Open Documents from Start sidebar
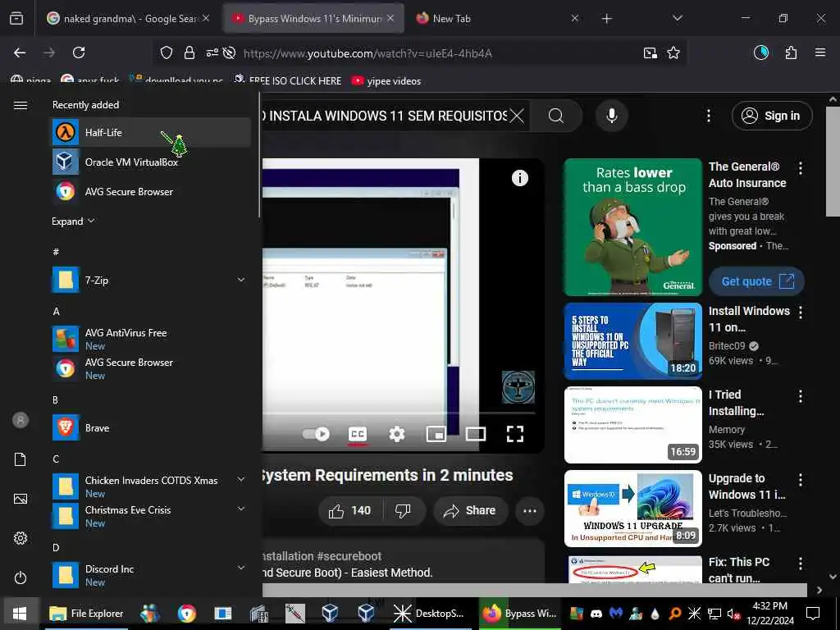 tap(21, 459)
